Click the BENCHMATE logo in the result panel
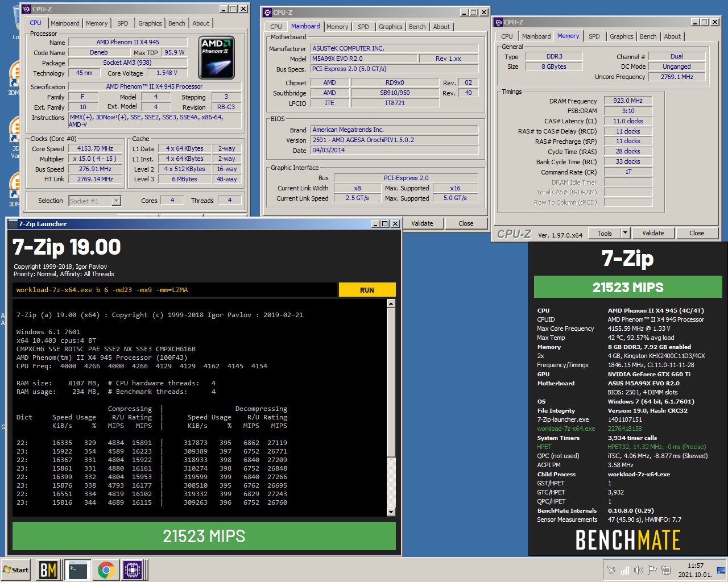Image resolution: width=728 pixels, height=582 pixels. pos(628,540)
